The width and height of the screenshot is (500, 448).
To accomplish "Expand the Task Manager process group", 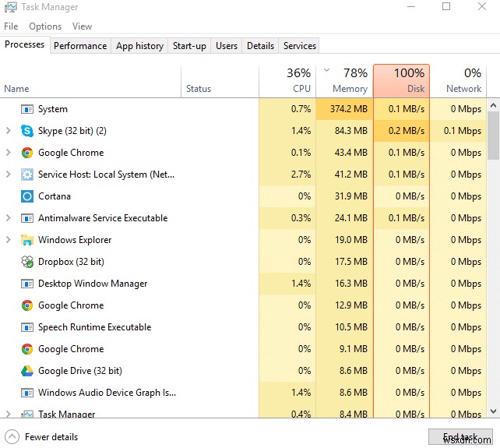I will click(9, 414).
